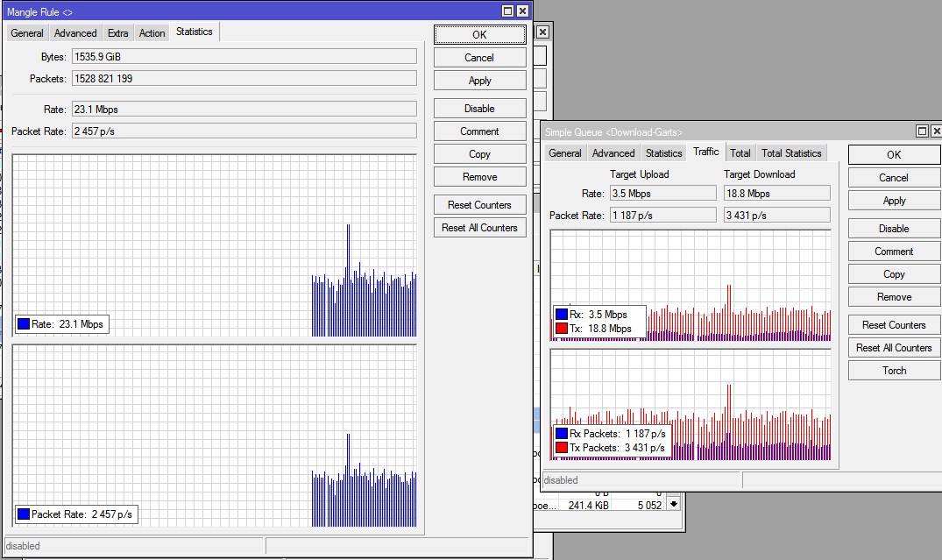Viewport: 942px width, 560px height.
Task: Maximize the Simple Queue window
Action: click(922, 131)
